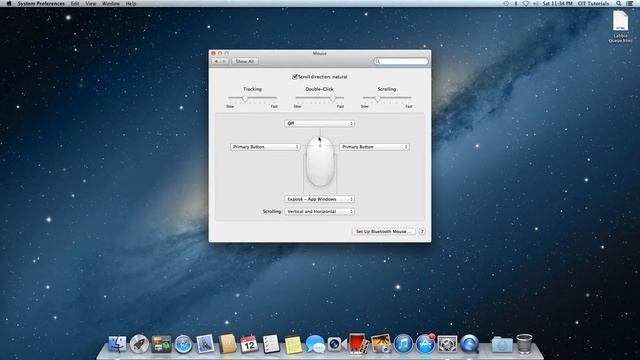Screen dimensions: 640x360
Task: Click volume icon in menu bar
Action: tap(535, 3)
